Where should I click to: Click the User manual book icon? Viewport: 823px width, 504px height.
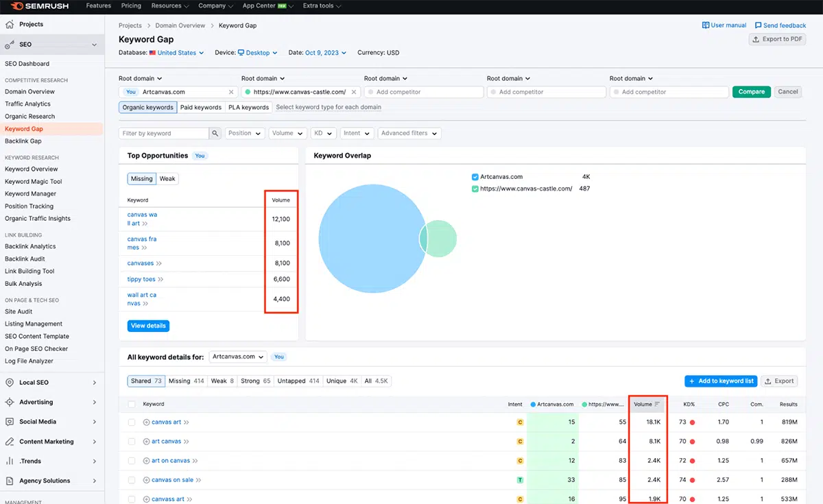tap(706, 25)
